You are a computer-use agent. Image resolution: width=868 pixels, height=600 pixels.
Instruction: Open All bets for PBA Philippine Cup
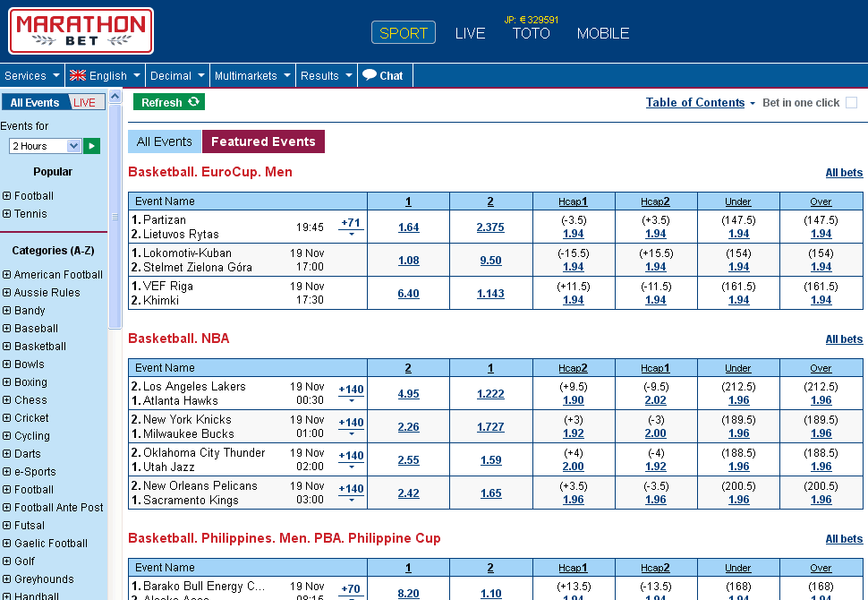tap(844, 538)
